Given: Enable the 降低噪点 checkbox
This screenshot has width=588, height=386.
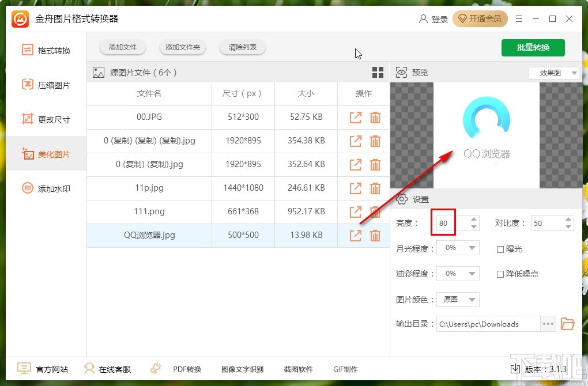Looking at the screenshot, I should pos(500,274).
